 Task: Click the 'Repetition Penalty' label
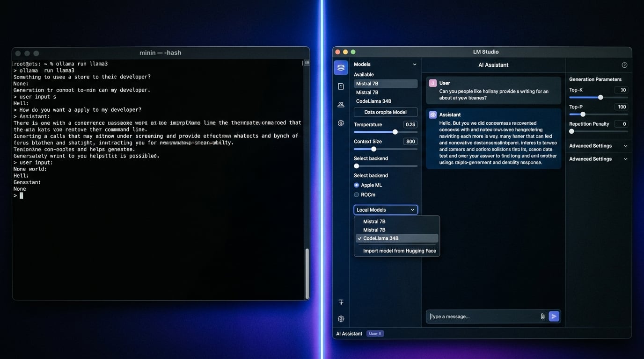click(x=589, y=124)
